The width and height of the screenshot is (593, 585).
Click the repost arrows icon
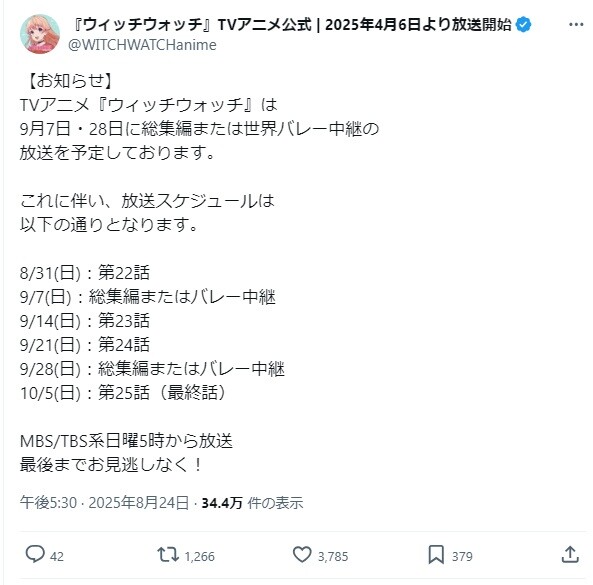[168, 555]
